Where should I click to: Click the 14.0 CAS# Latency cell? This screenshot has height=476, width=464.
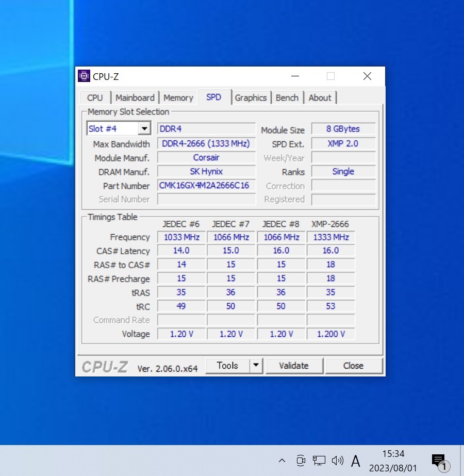(181, 251)
